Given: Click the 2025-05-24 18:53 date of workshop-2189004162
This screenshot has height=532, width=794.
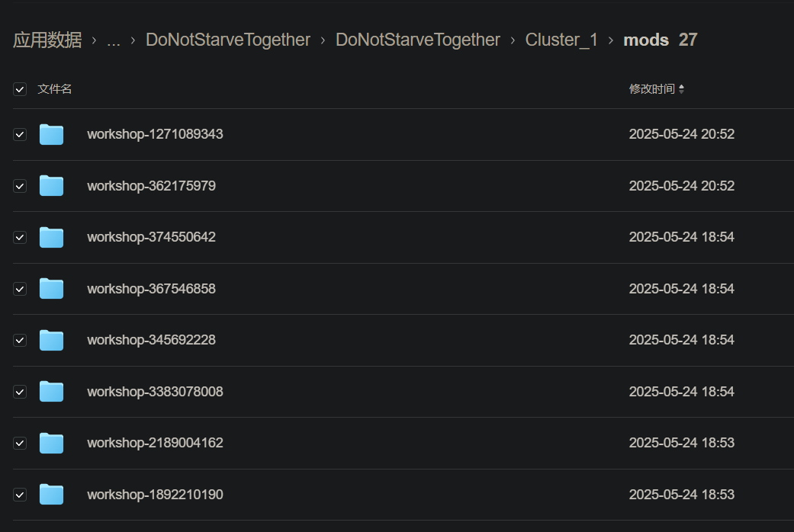Looking at the screenshot, I should 682,443.
